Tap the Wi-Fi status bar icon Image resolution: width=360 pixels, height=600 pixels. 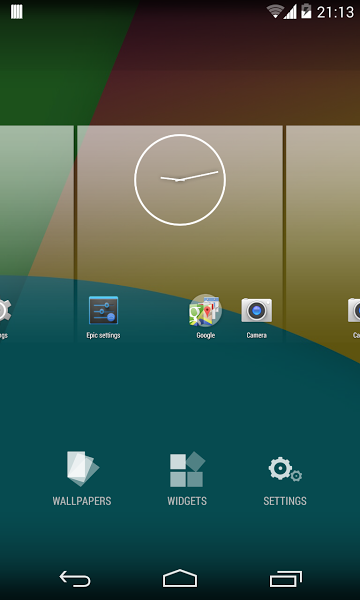(275, 11)
